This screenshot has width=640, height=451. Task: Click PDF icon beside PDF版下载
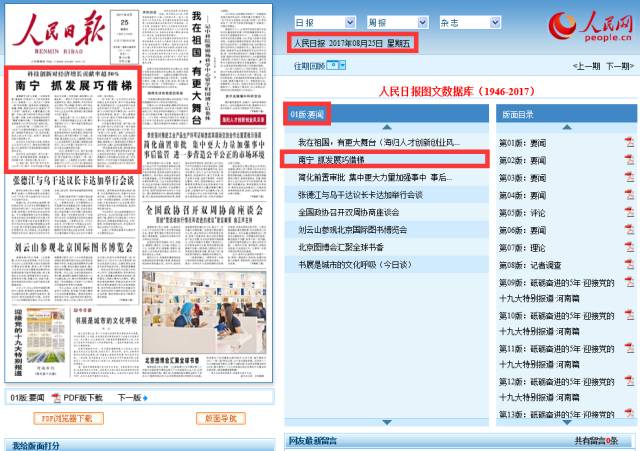[x=56, y=398]
